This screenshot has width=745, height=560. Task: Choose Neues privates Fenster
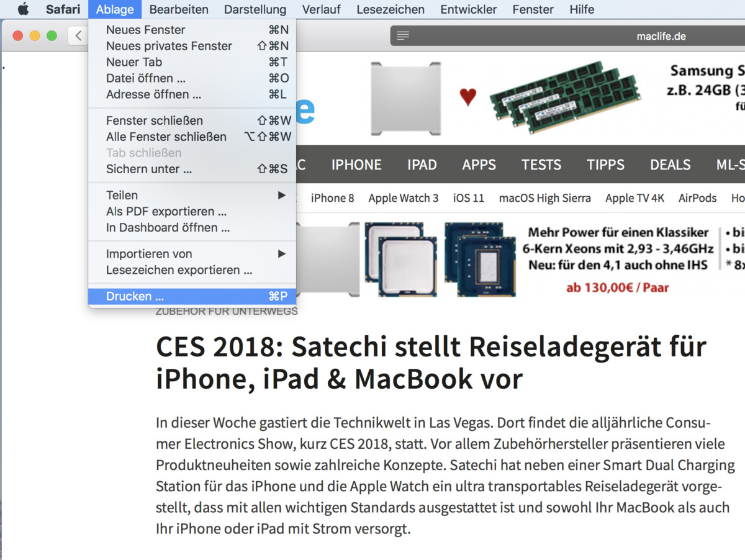tap(192, 46)
